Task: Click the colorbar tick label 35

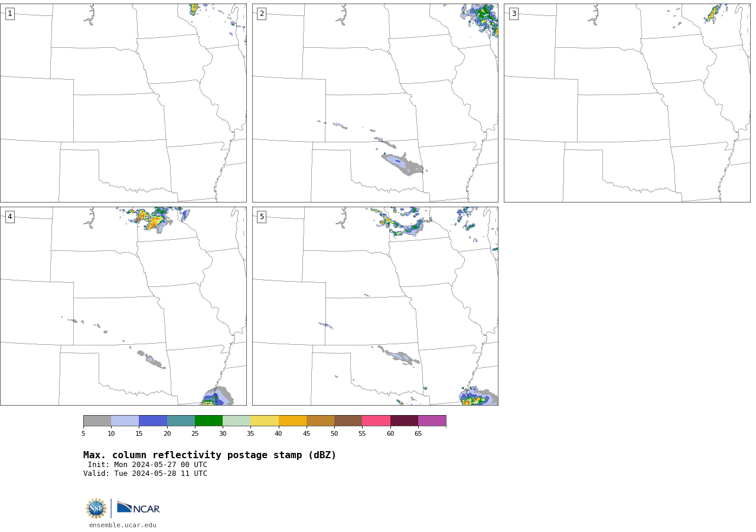Action: pyautogui.click(x=250, y=434)
